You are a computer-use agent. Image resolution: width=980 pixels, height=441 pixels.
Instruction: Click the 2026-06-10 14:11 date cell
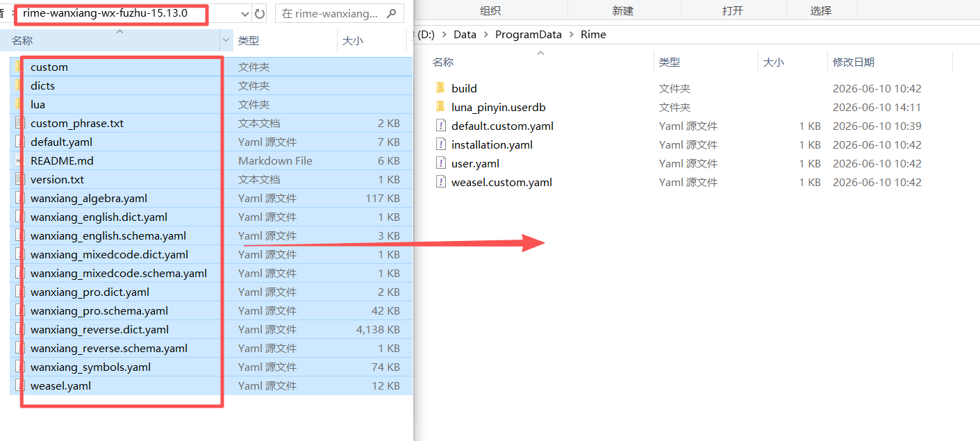(877, 107)
